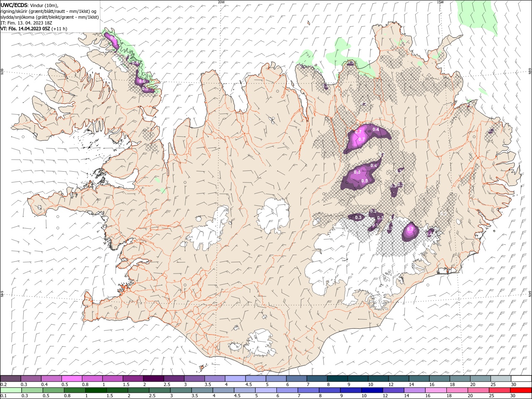
Task: Select the '66N' latitude label on right edge
Action: [530, 71]
